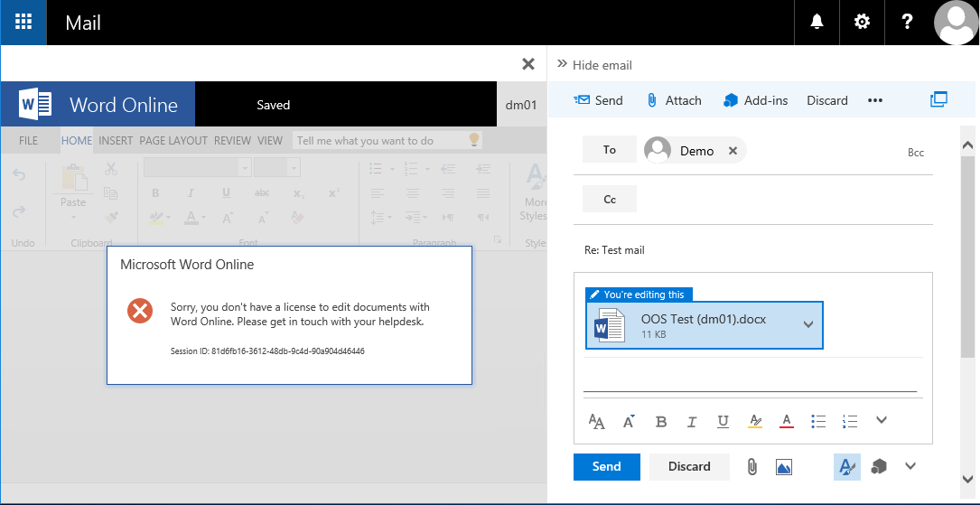Open the notifications bell
This screenshot has height=505, width=980.
(x=817, y=23)
